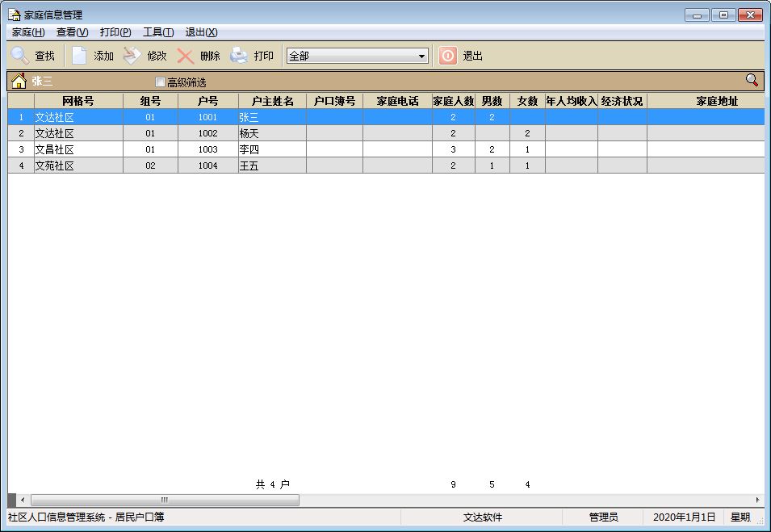
Task: Click the red 退出 power icon
Action: (447, 56)
